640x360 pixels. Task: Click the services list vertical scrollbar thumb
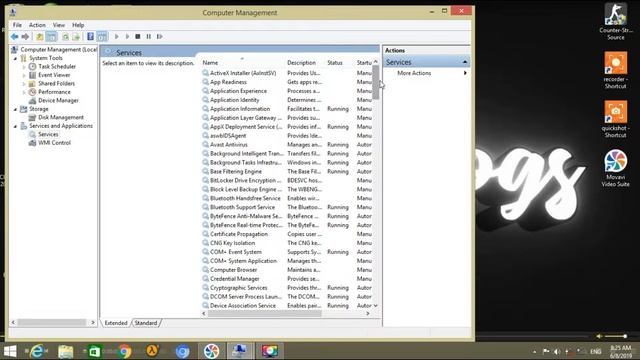coord(376,82)
